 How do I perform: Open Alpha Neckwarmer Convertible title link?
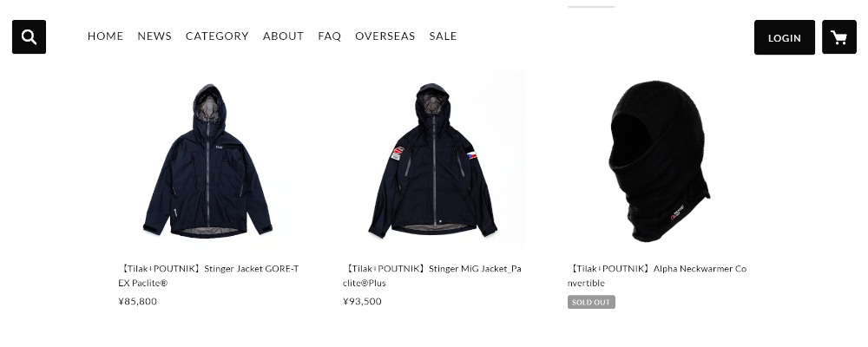point(657,276)
